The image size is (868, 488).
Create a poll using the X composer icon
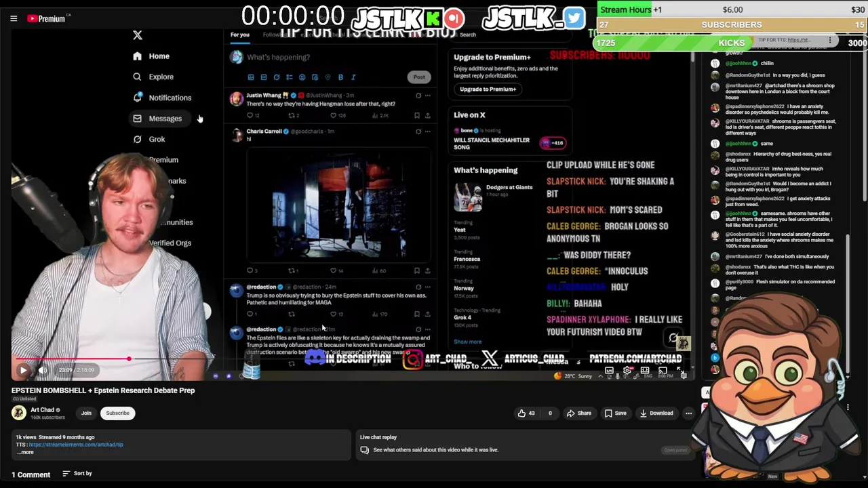point(289,77)
